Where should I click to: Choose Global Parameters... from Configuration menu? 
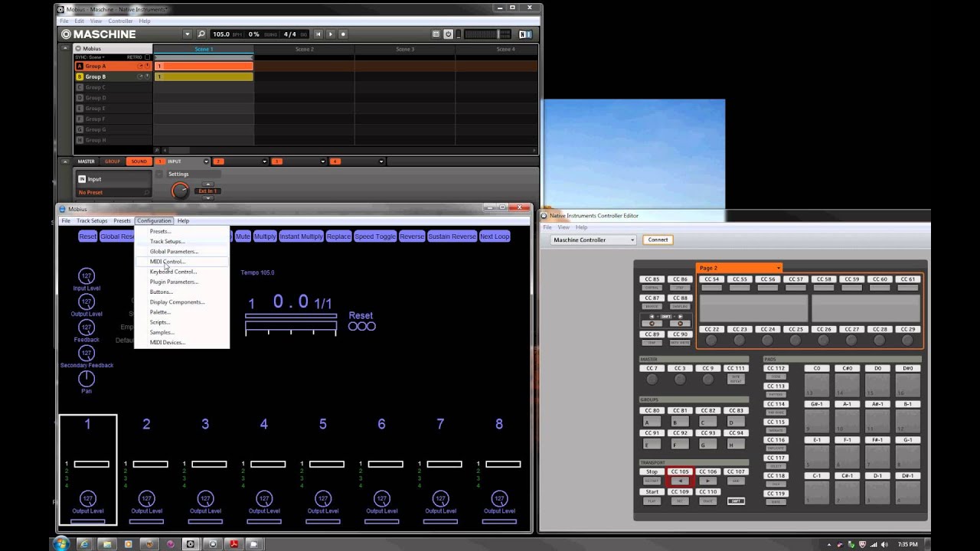[174, 252]
